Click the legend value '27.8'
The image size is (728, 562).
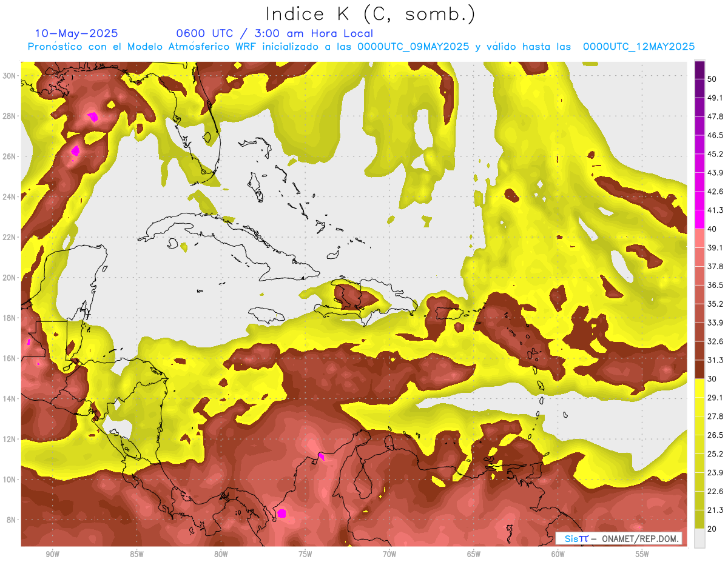715,416
